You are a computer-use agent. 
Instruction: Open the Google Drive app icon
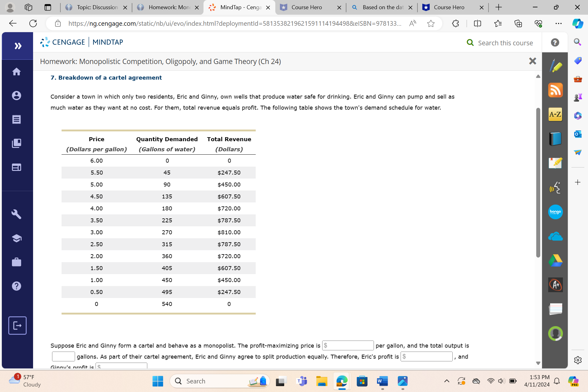555,260
